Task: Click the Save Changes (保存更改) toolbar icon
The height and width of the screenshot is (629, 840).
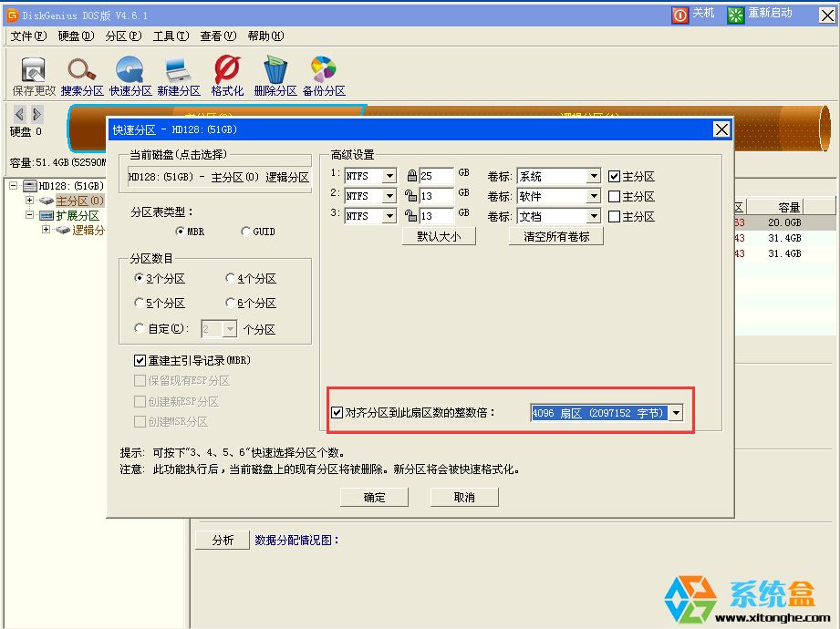Action: [33, 77]
